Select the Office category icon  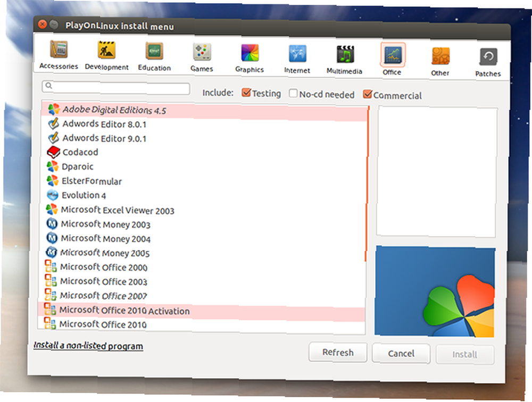click(x=393, y=55)
